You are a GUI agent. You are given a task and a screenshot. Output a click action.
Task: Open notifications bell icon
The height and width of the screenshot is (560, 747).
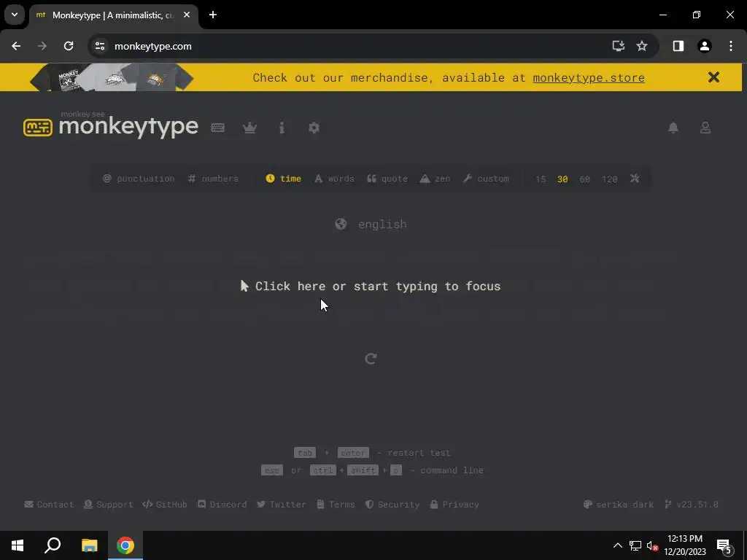click(673, 128)
